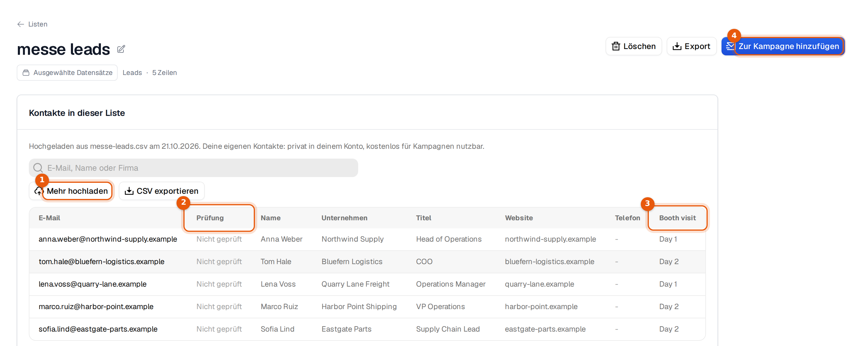Click the Unternehmen column header
This screenshot has width=868, height=346.
(344, 218)
